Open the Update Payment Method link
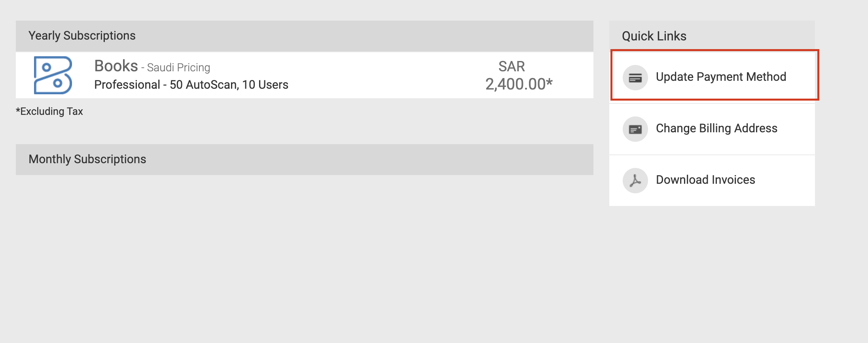This screenshot has height=343, width=868. pos(720,77)
